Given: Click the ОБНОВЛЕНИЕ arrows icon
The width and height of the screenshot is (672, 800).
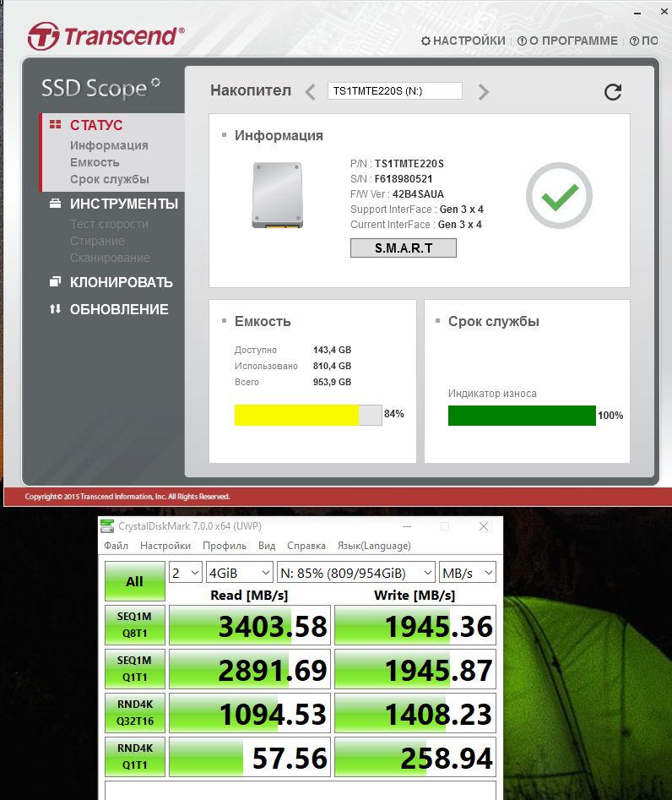Looking at the screenshot, I should click(x=55, y=308).
